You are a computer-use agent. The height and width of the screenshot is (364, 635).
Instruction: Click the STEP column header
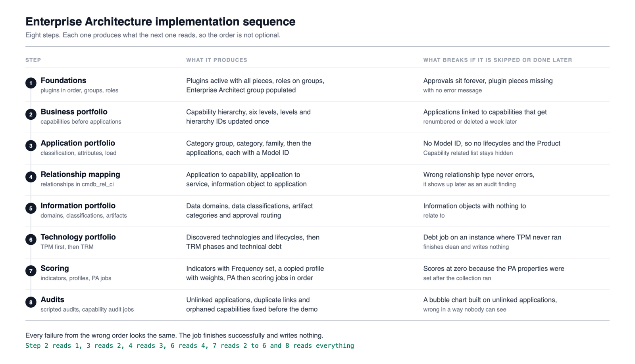pyautogui.click(x=33, y=60)
